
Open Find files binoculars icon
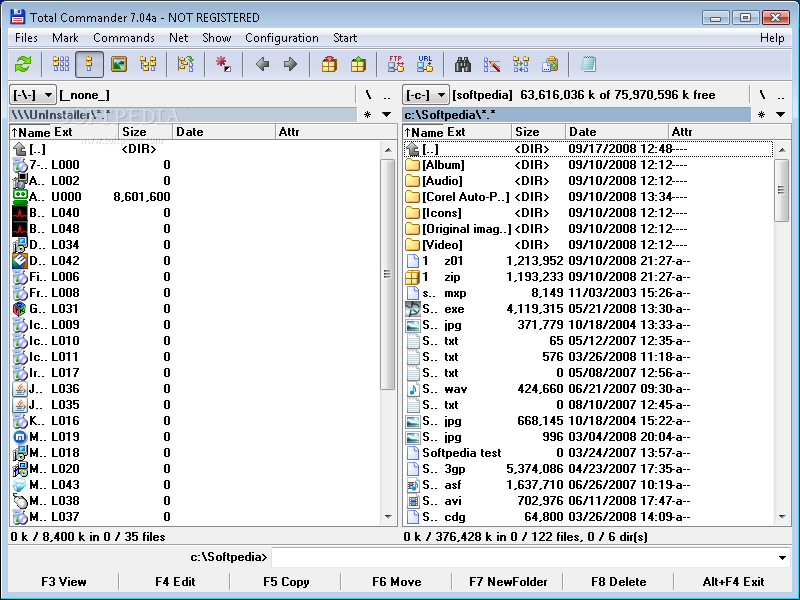463,64
